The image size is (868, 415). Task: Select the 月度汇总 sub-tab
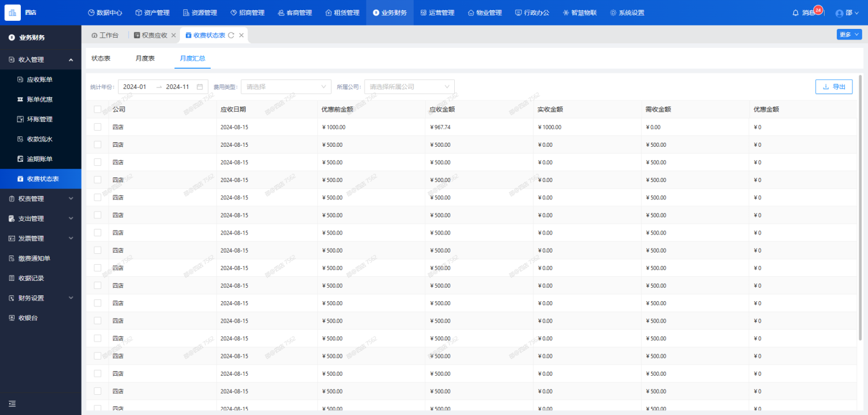(x=192, y=58)
